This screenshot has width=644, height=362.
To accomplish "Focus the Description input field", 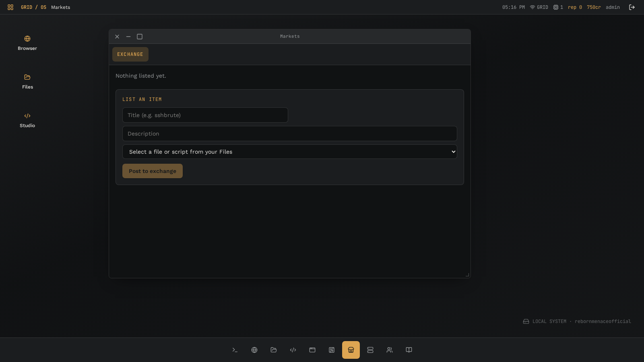I will tap(290, 134).
